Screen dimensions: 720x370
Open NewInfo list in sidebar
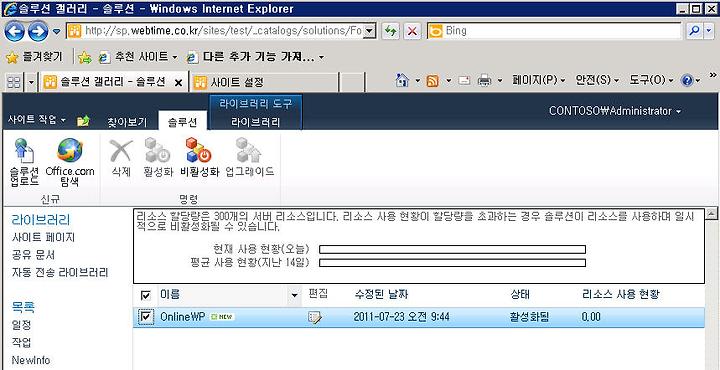click(x=31, y=360)
